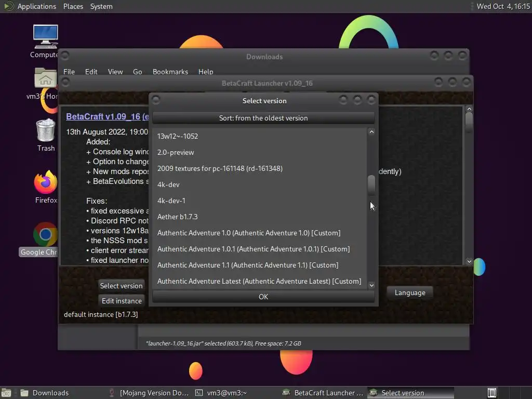Click the Downloads window menu button

tap(65, 55)
